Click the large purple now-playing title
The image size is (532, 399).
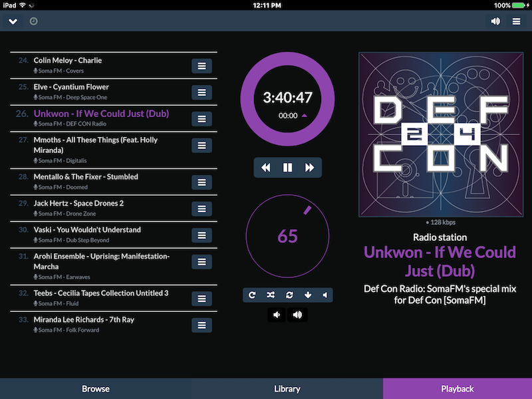(440, 261)
